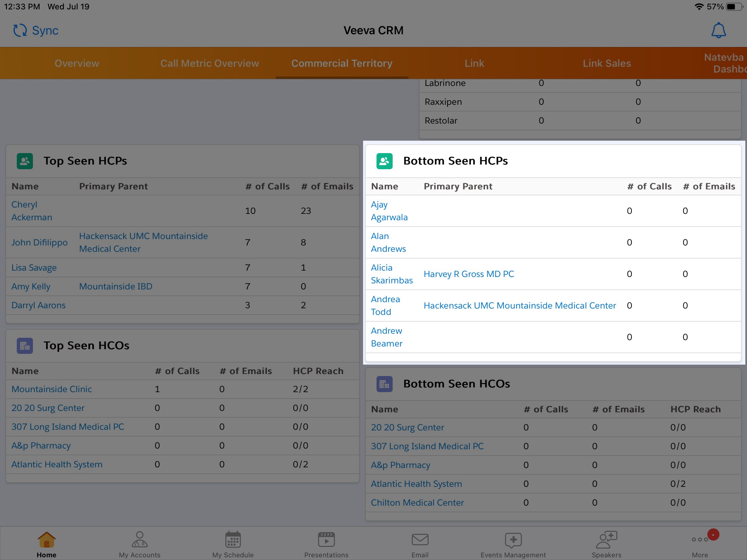Open Chilton Medical Center account
Viewport: 747px width, 560px height.
point(418,503)
